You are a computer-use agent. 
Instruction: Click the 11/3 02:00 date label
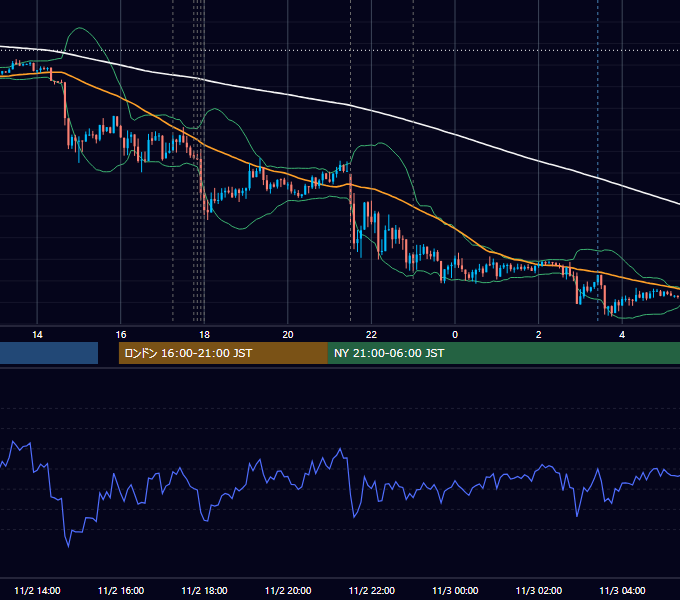click(539, 590)
